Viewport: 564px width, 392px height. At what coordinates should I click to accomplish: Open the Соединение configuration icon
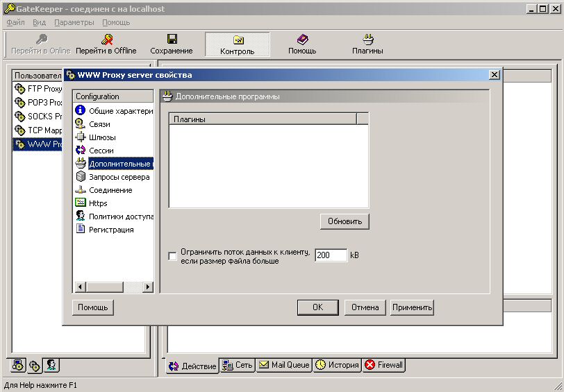80,189
